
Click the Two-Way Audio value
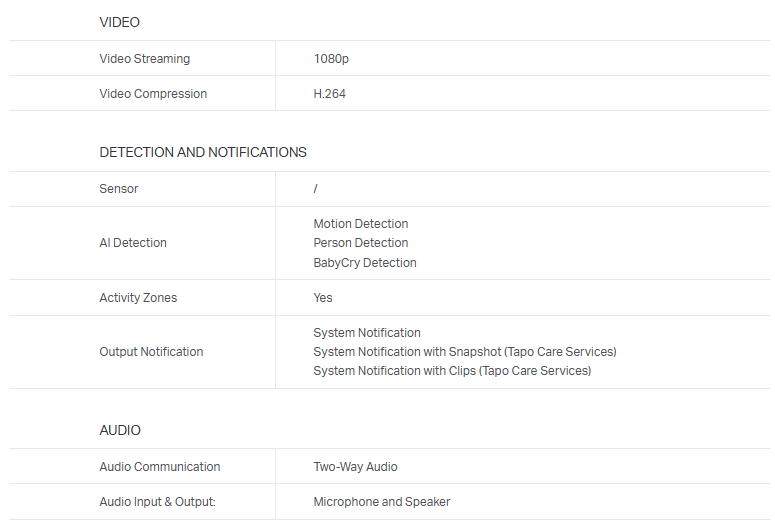(356, 467)
